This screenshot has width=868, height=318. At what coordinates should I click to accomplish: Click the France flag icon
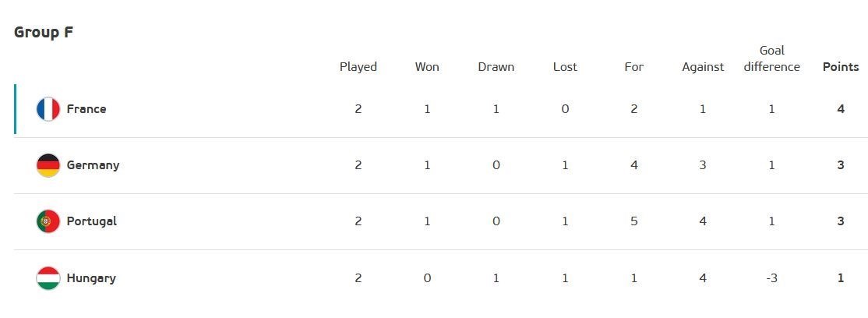[x=48, y=109]
